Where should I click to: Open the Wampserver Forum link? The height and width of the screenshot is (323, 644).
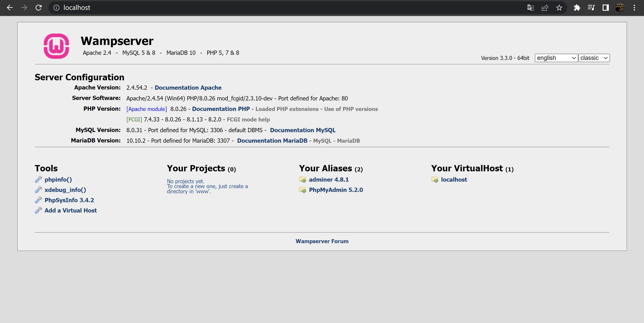[322, 241]
